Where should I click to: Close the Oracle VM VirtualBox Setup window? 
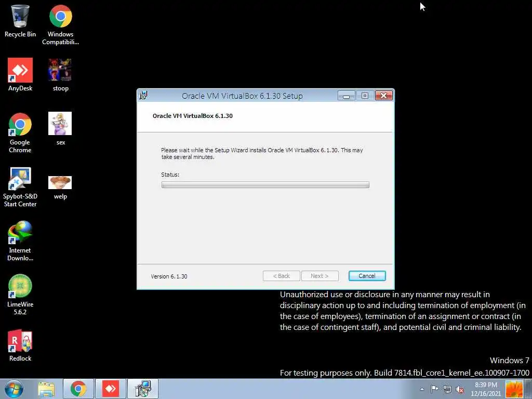(384, 96)
